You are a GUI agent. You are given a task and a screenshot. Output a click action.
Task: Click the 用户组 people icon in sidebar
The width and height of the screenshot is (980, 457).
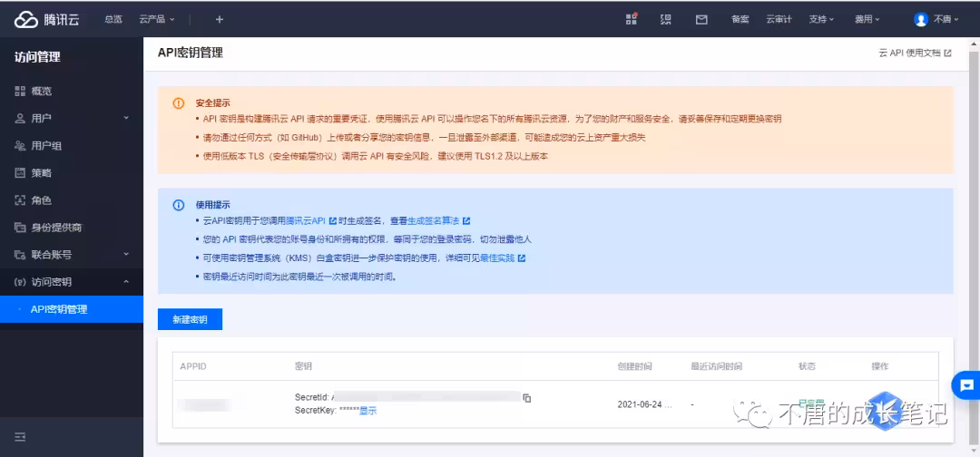point(20,146)
